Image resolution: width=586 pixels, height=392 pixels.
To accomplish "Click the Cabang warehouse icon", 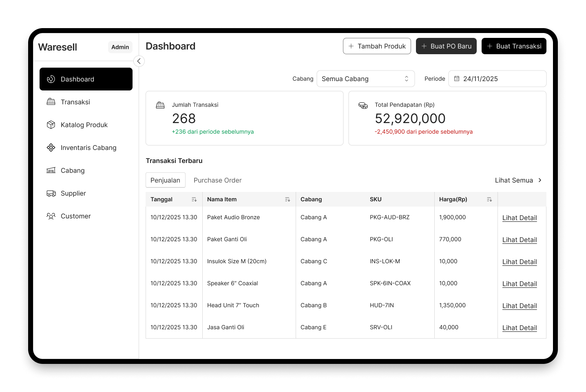I will [51, 170].
